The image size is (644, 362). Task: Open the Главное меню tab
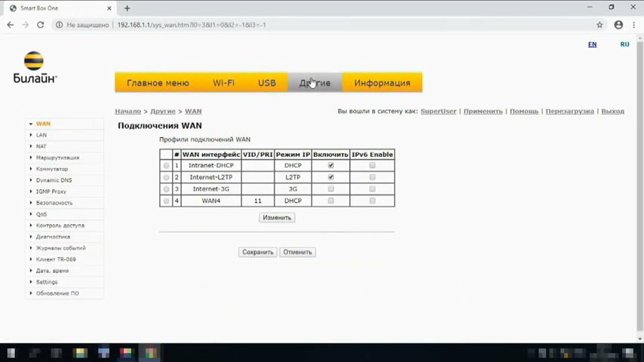pos(158,83)
